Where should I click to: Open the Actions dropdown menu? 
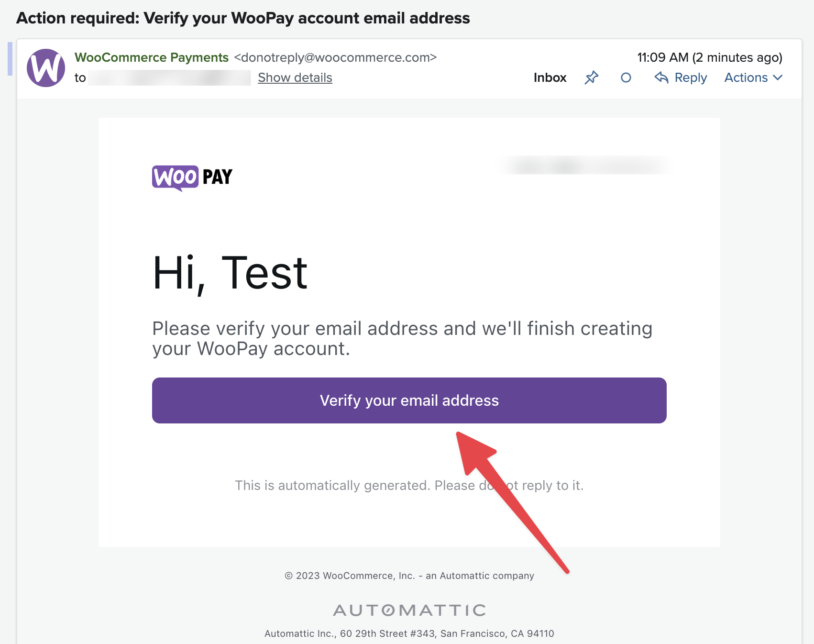coord(746,78)
